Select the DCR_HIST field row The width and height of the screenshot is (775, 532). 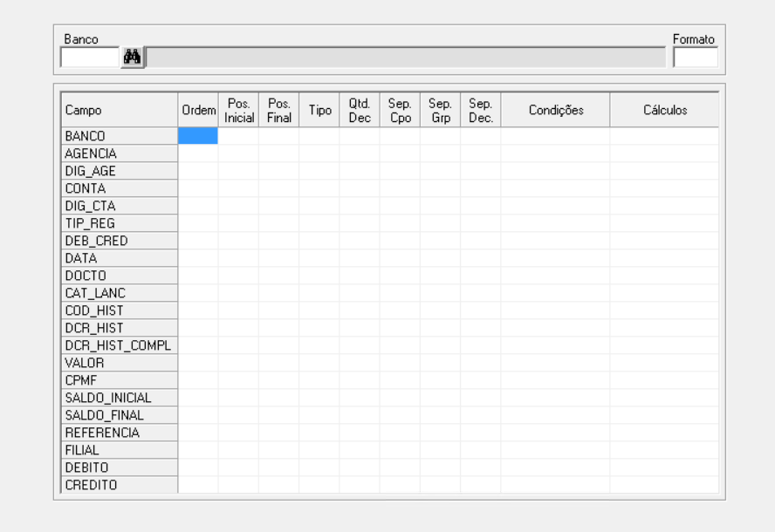[x=119, y=328]
